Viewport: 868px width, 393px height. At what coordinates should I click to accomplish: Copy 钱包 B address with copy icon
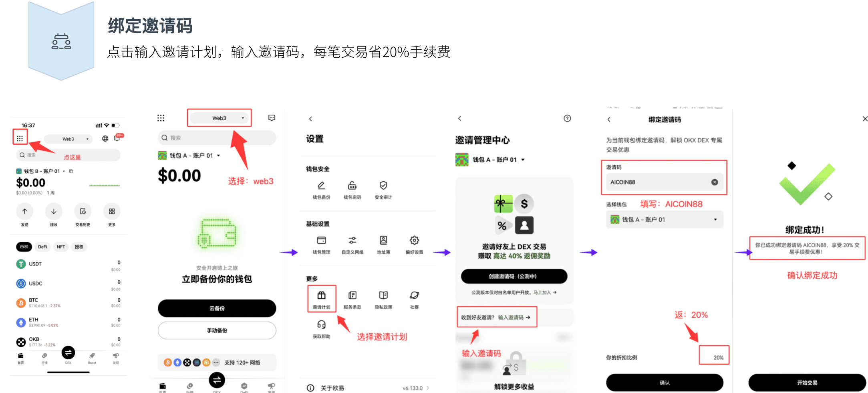pyautogui.click(x=71, y=171)
